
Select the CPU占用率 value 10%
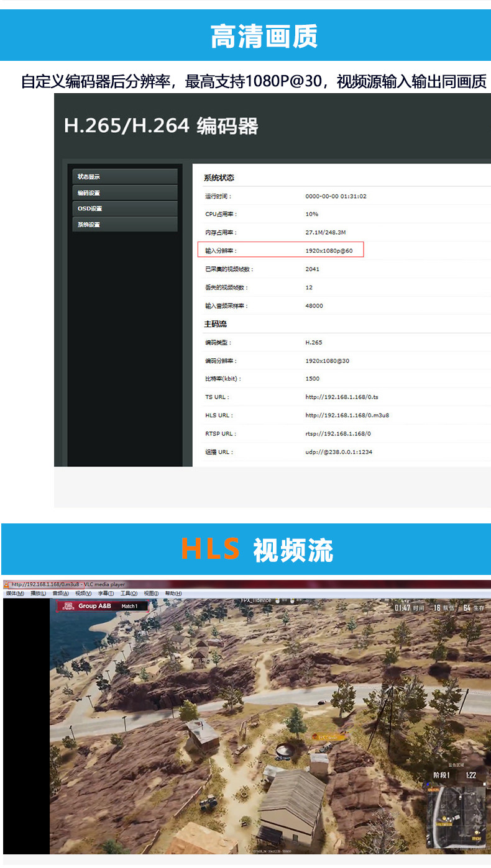312,214
